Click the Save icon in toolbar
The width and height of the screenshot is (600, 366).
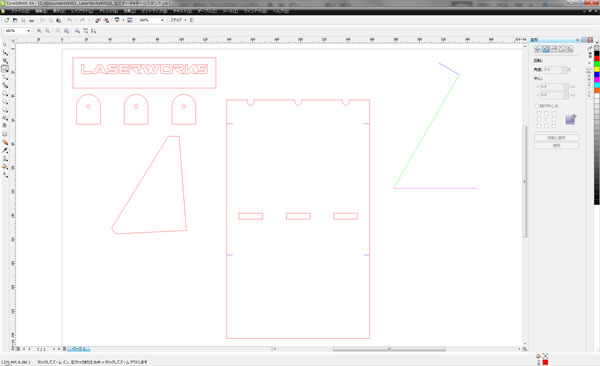tap(23, 20)
